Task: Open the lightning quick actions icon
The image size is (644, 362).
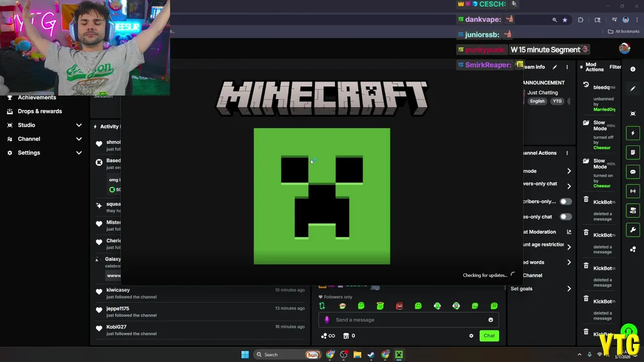Action: click(633, 133)
